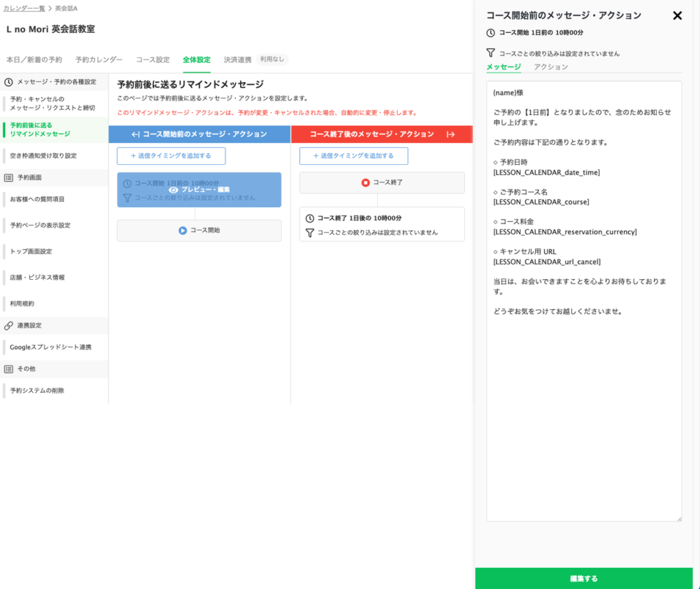This screenshot has width=700, height=589.
Task: Open the コース設定 tab
Action: pos(152,60)
